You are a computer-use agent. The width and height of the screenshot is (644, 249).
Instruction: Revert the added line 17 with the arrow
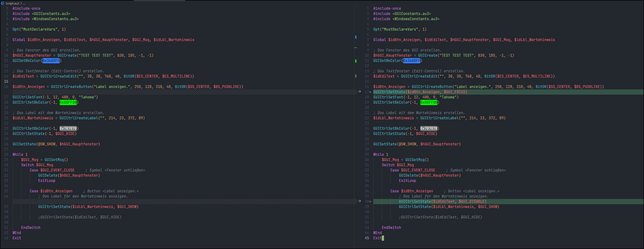pos(359,92)
